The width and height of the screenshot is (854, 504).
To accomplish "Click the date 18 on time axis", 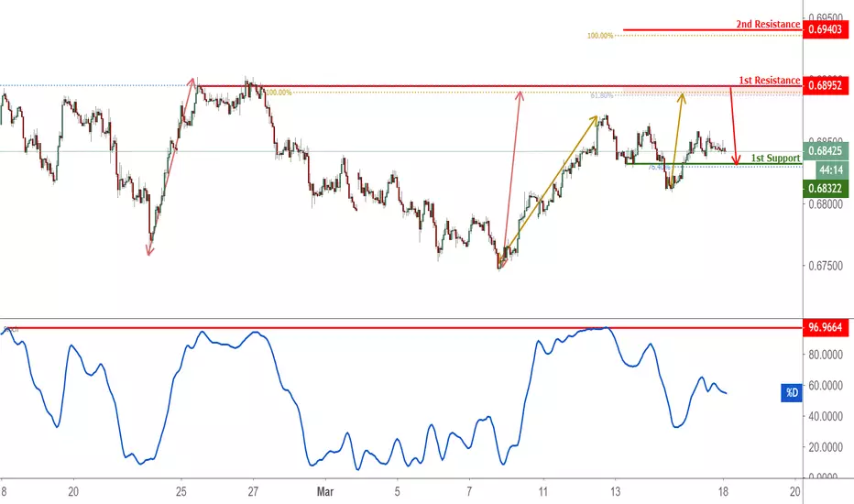I will 723,491.
